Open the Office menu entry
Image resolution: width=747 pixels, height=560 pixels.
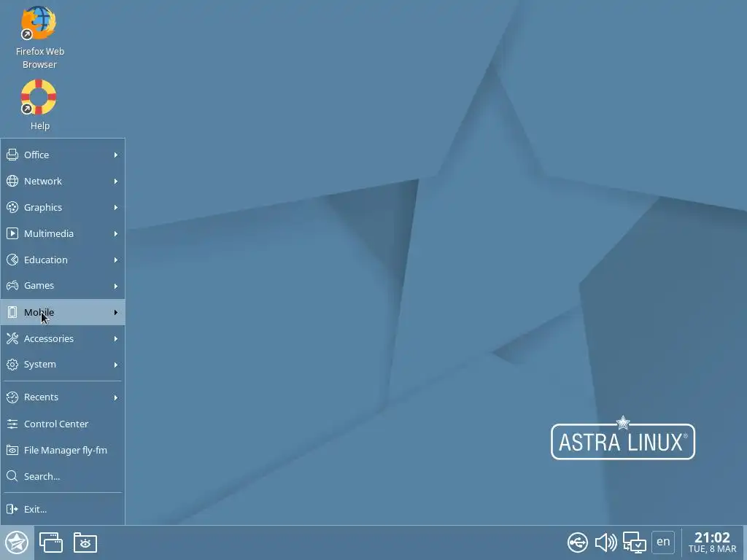pyautogui.click(x=63, y=155)
